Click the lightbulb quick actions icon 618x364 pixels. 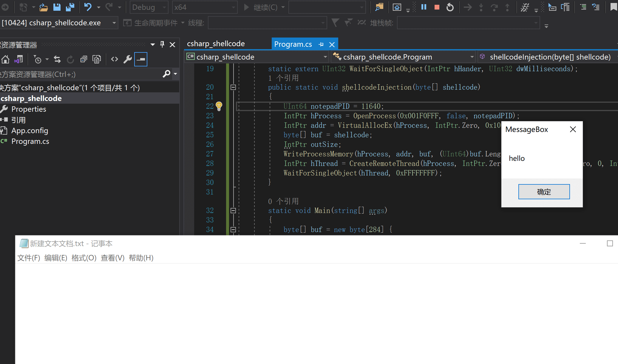pyautogui.click(x=219, y=106)
